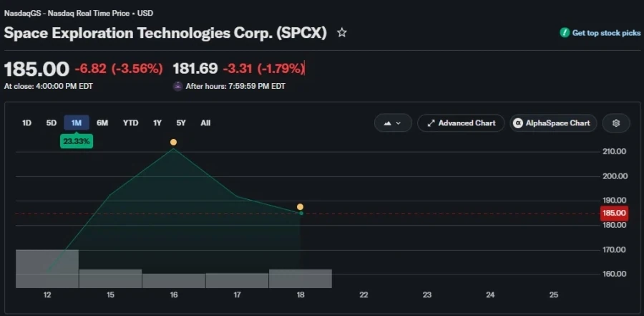This screenshot has height=316, width=644.
Task: Open the Advanced Chart button
Action: click(x=461, y=123)
